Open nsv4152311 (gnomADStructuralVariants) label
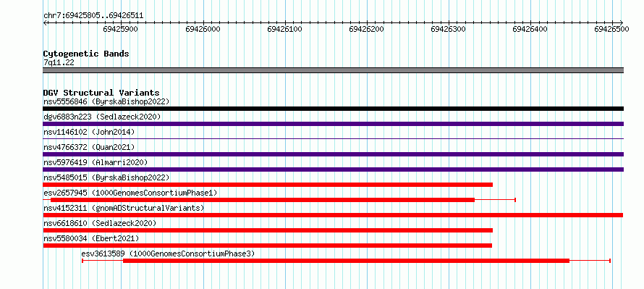The height and width of the screenshot is (289, 644). pyautogui.click(x=124, y=208)
